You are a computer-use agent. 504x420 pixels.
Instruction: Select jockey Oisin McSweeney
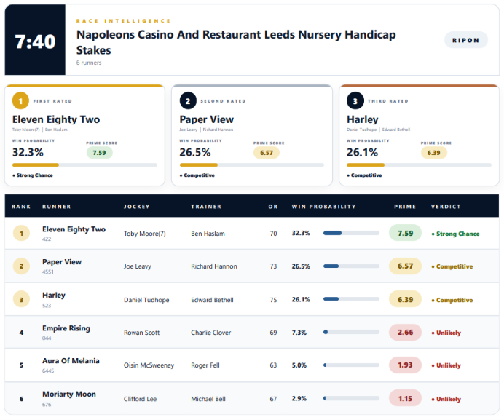pos(149,365)
